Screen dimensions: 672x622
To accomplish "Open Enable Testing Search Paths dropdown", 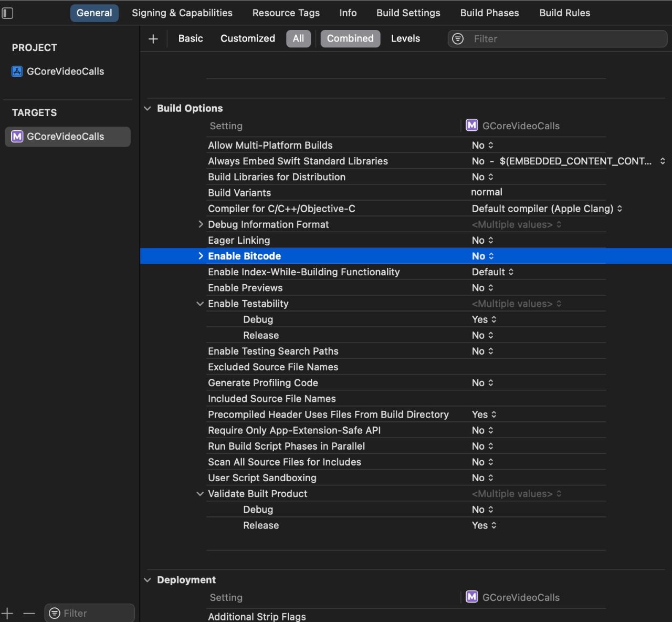I will tap(482, 351).
